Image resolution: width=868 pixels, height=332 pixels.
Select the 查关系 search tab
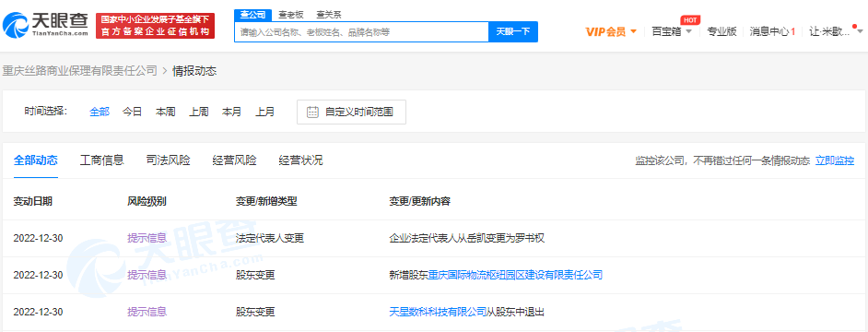pos(328,15)
